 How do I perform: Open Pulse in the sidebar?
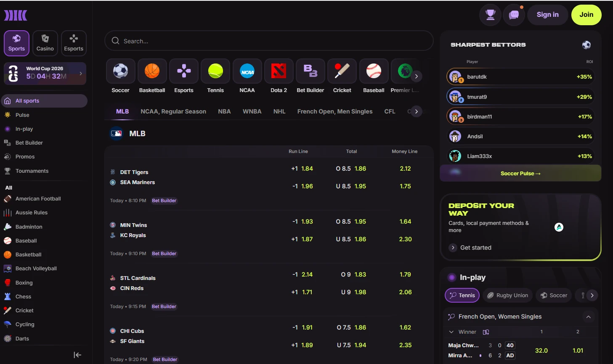(22, 115)
